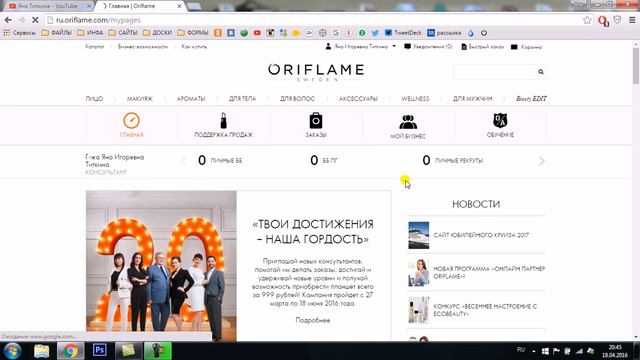Open the ДОСКИ bookmark folder

pos(157,33)
